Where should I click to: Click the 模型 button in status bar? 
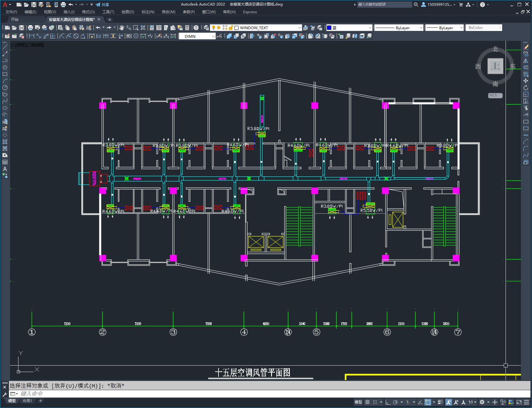coord(358,402)
